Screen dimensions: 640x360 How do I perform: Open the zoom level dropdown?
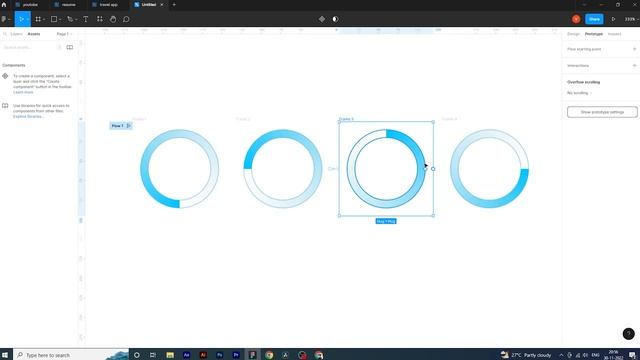(631, 19)
